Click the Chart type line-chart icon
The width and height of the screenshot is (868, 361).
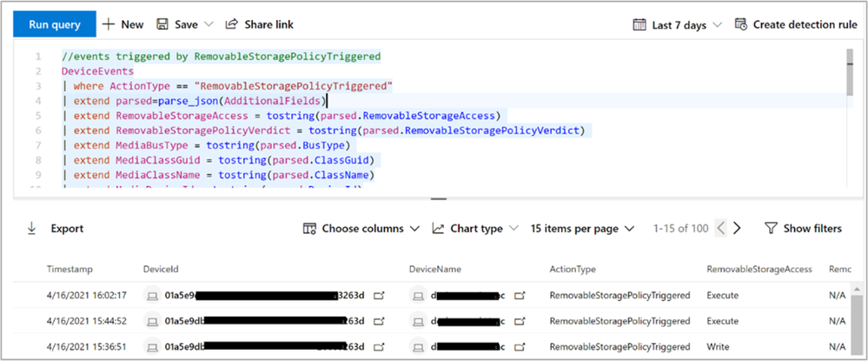click(439, 229)
